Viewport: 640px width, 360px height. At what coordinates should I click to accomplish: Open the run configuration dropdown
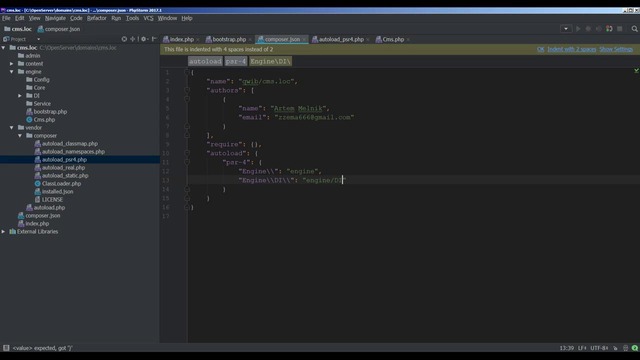pyautogui.click(x=566, y=29)
